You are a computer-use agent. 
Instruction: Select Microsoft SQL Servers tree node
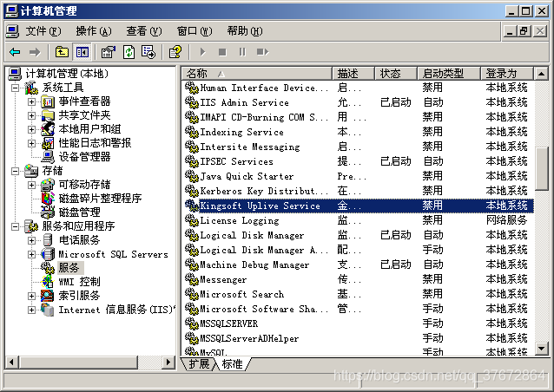coord(113,254)
